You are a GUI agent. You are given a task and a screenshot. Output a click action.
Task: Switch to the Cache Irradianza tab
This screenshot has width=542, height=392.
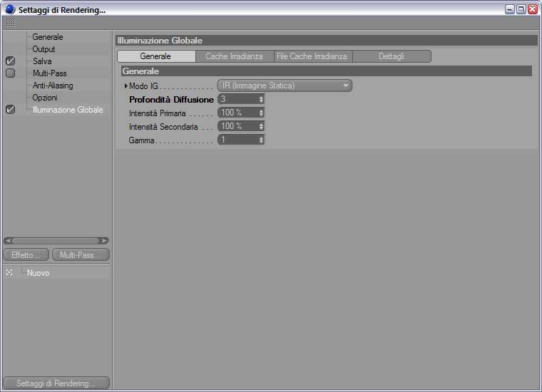[x=235, y=56]
